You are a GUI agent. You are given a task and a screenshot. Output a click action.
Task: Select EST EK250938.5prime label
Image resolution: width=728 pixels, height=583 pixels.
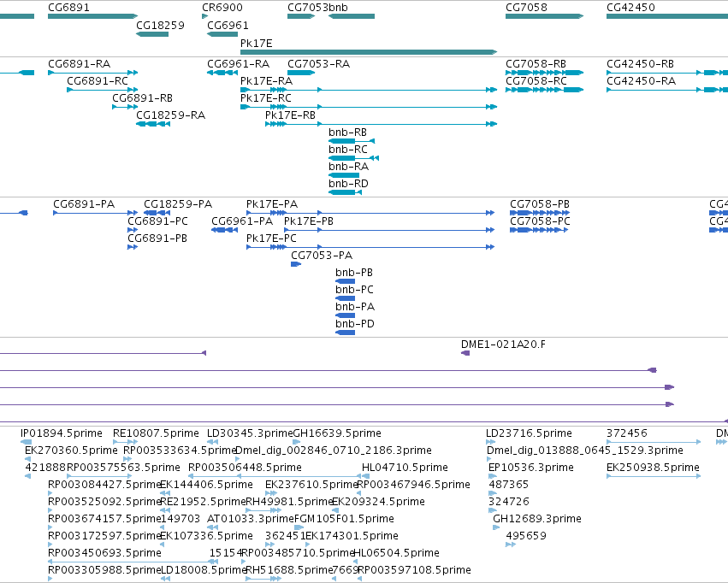pyautogui.click(x=654, y=468)
